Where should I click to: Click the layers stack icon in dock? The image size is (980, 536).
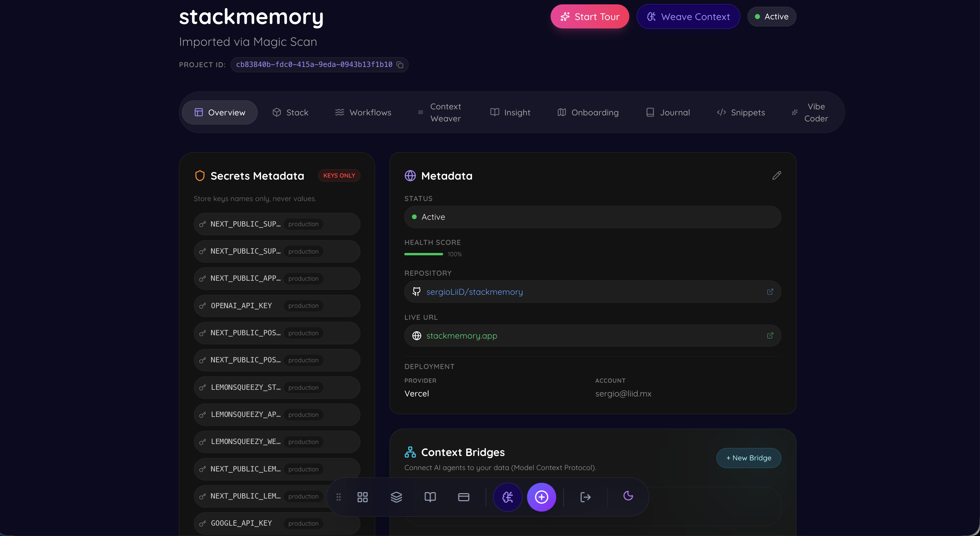click(x=396, y=497)
